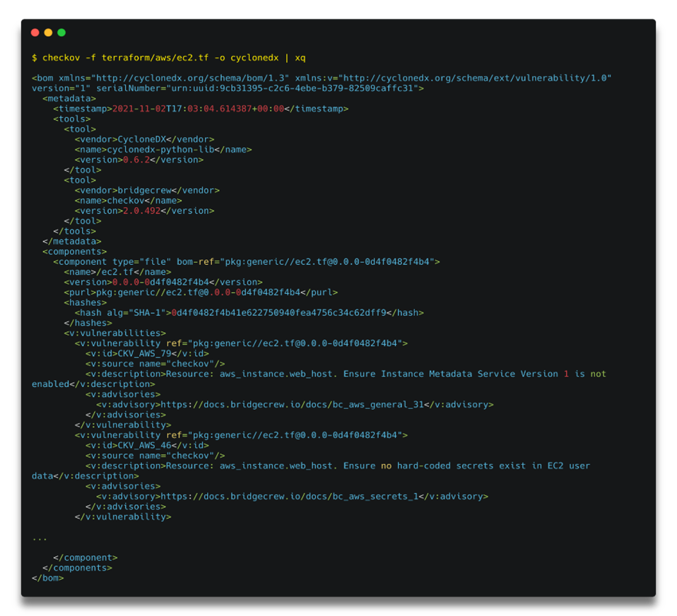Click the checkov command line text

(169, 58)
